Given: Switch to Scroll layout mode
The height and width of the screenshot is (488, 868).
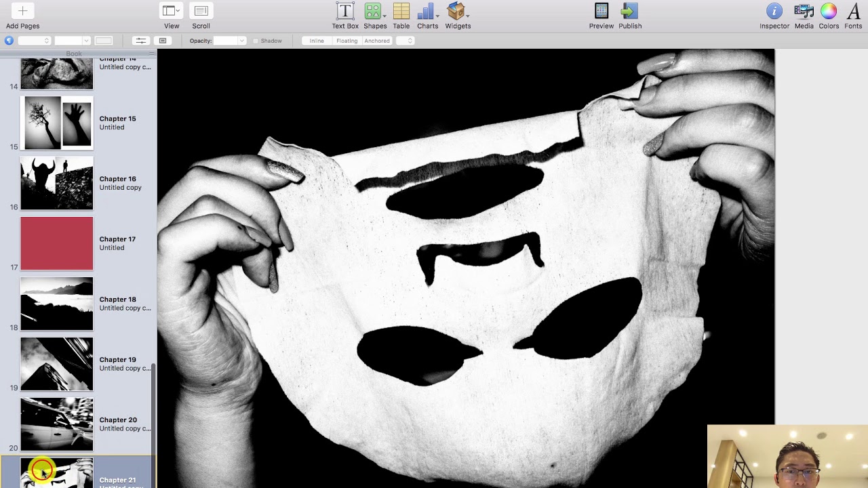Looking at the screenshot, I should 201,11.
